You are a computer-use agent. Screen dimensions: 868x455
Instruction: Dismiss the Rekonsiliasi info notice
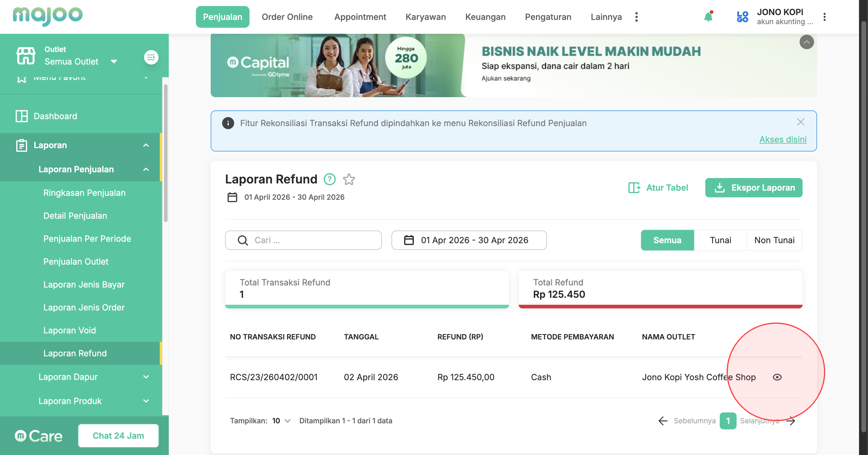(x=800, y=122)
